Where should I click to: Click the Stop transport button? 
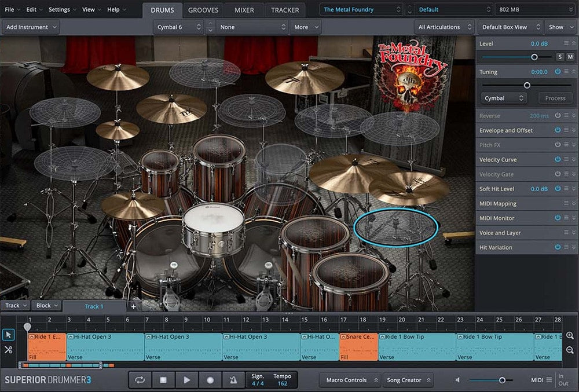click(163, 380)
